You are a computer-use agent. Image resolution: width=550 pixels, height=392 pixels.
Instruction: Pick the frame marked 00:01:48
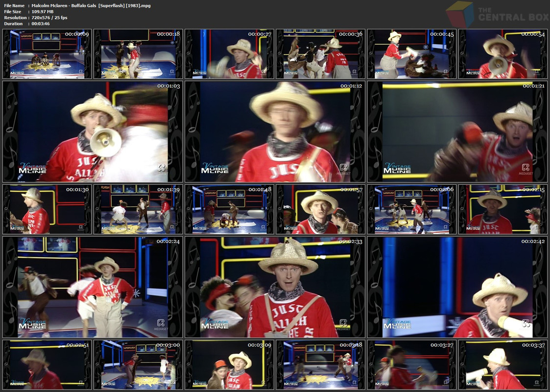(229, 210)
